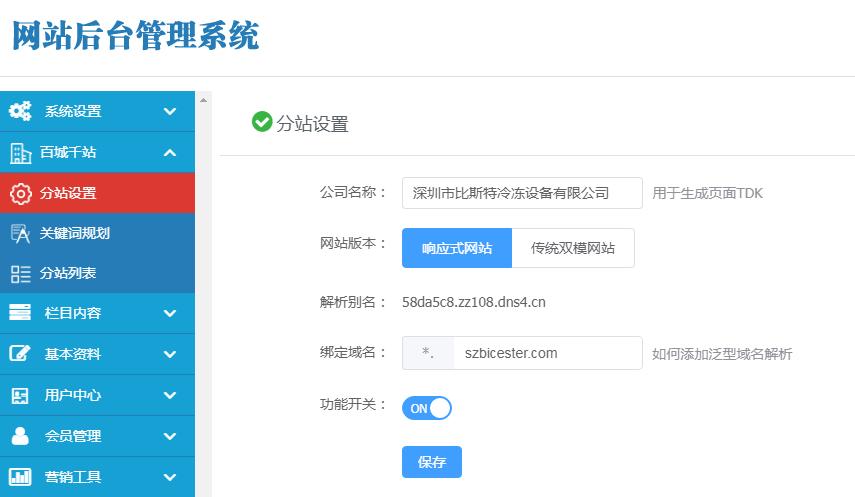Click the edit icon beside 基本资料
The width and height of the screenshot is (855, 497).
click(x=20, y=354)
